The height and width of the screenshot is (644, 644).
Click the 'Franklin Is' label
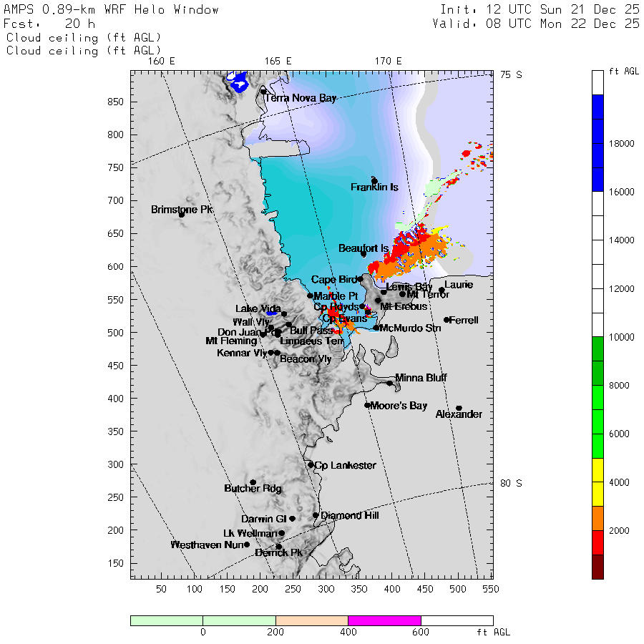(x=374, y=187)
